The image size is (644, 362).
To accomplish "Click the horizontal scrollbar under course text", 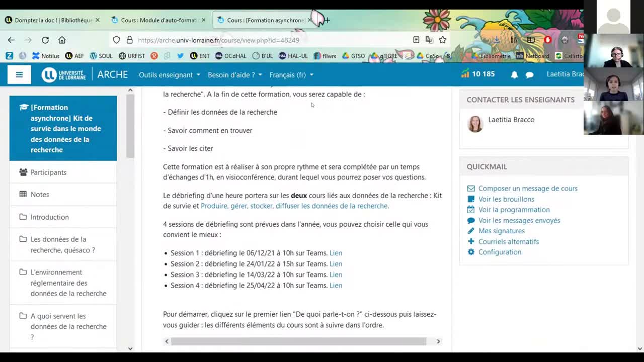I will tap(298, 341).
